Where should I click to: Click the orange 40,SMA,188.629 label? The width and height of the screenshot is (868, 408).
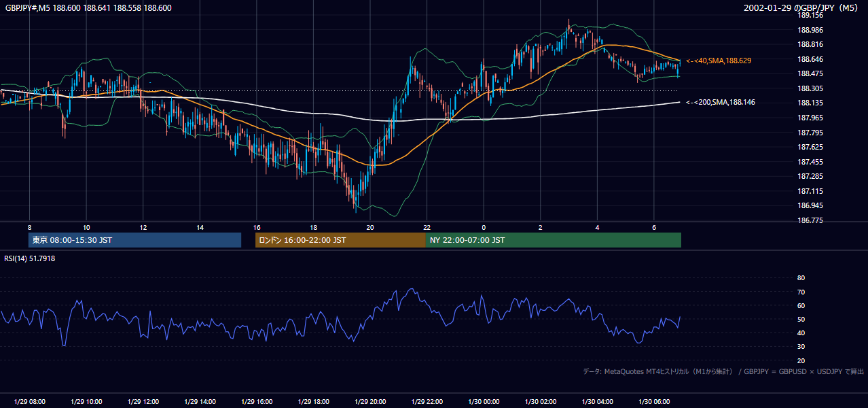coord(719,61)
